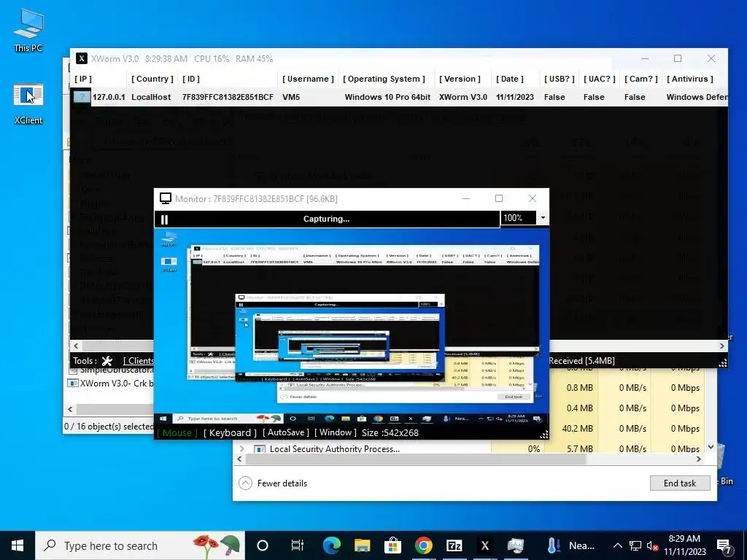
Task: Click the [ Date ] column header
Action: (510, 79)
